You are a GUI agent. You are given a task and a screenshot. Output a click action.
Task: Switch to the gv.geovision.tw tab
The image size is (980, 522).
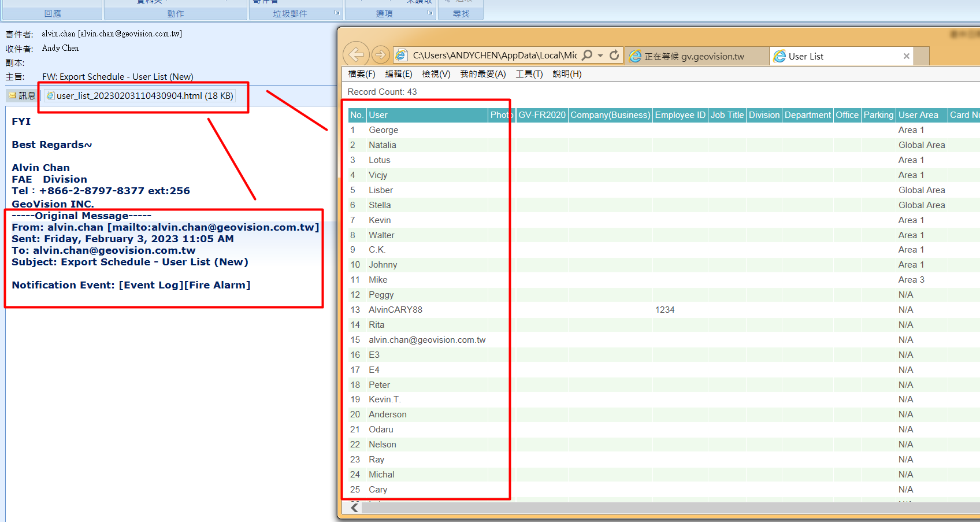tap(696, 56)
